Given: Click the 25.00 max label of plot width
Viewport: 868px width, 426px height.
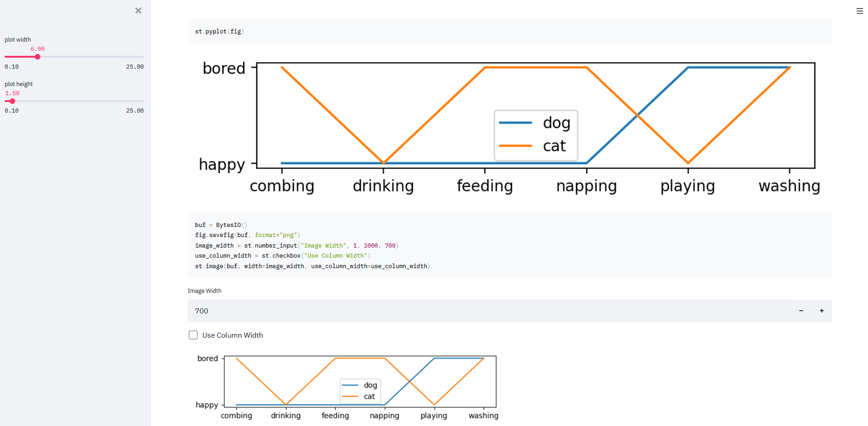Looking at the screenshot, I should click(135, 66).
